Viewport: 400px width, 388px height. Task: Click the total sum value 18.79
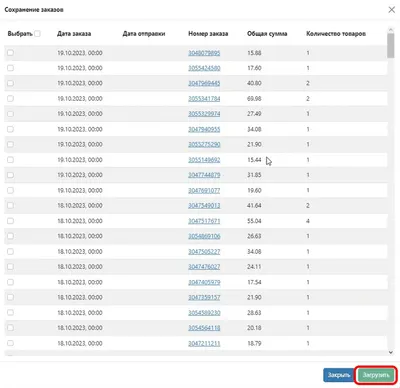(x=254, y=343)
